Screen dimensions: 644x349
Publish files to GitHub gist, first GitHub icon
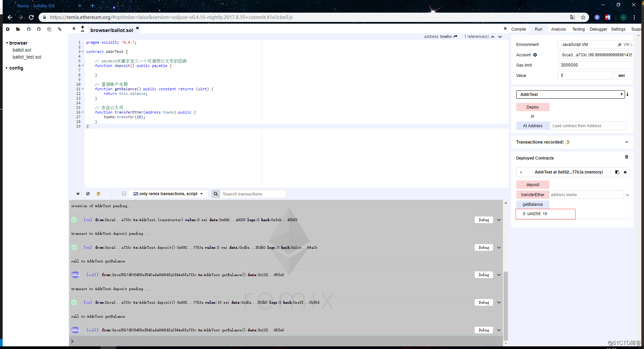click(x=29, y=29)
